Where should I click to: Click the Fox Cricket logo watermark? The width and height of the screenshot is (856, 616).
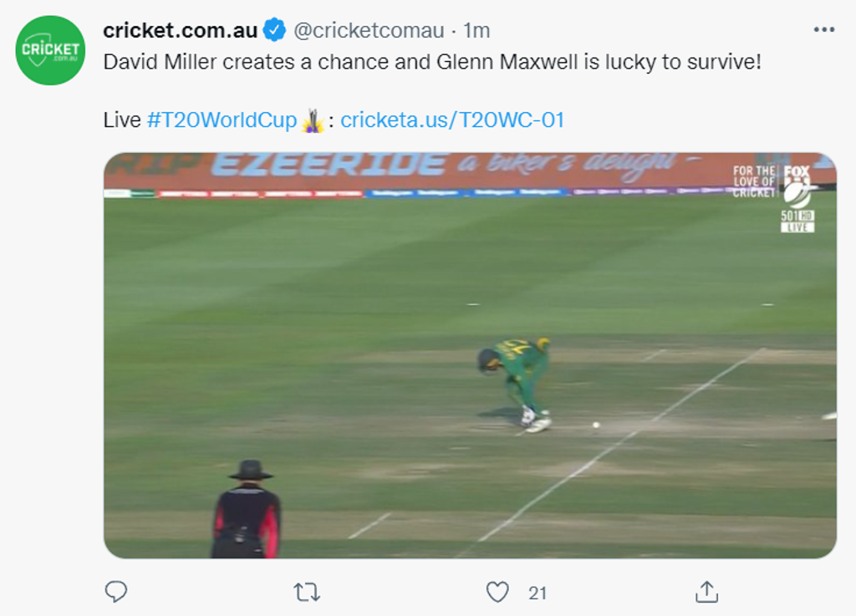[x=797, y=186]
